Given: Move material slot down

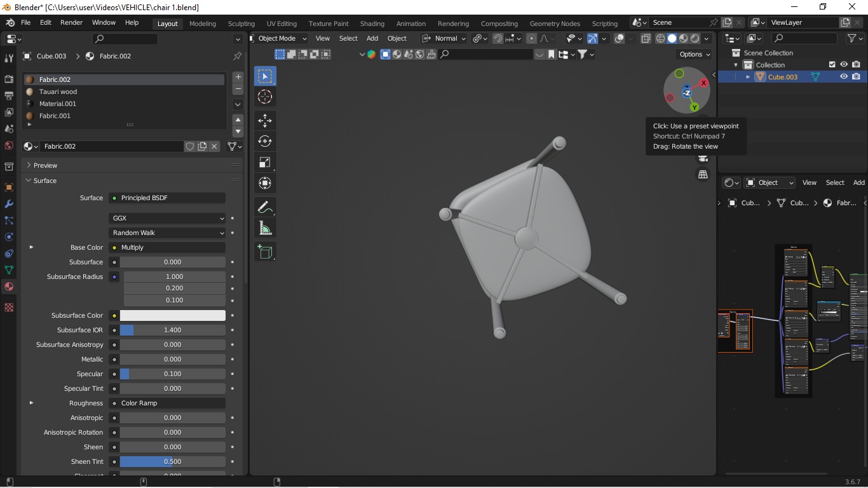Looking at the screenshot, I should pos(238,132).
